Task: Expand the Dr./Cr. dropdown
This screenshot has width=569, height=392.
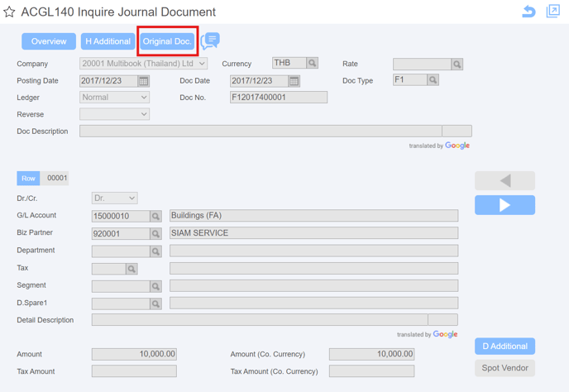Action: pyautogui.click(x=114, y=198)
